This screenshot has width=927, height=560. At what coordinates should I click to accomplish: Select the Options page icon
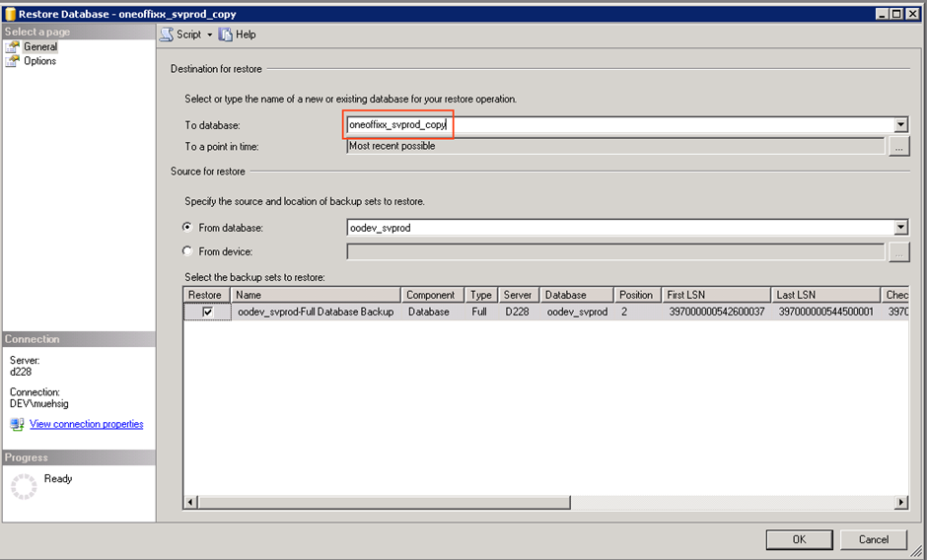click(13, 61)
